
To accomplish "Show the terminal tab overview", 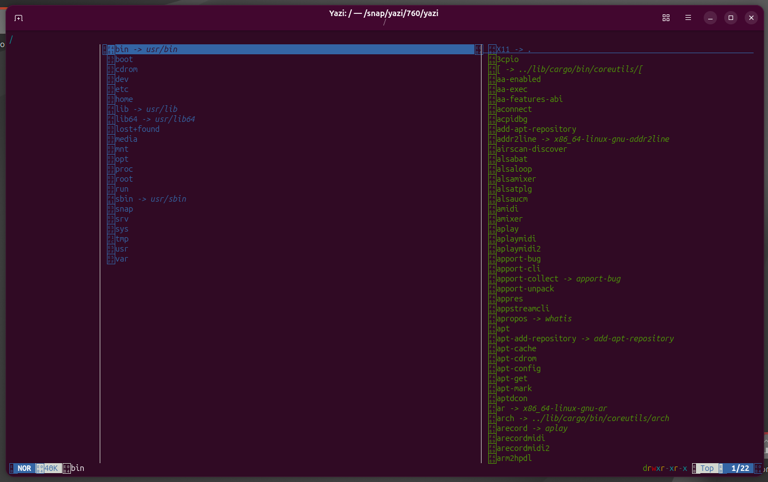I will pyautogui.click(x=666, y=17).
